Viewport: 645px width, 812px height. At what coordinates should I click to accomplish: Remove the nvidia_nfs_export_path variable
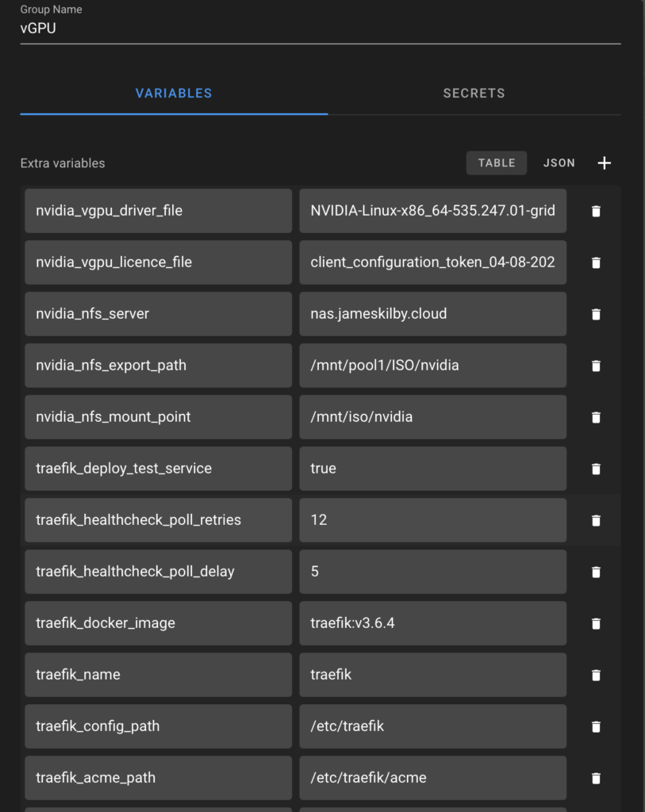(x=596, y=366)
